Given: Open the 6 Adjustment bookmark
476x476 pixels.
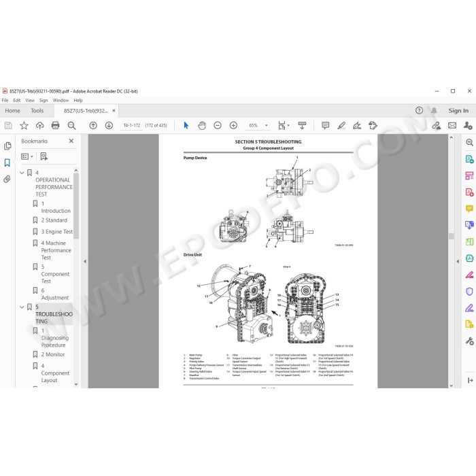Looking at the screenshot, I should click(x=54, y=294).
